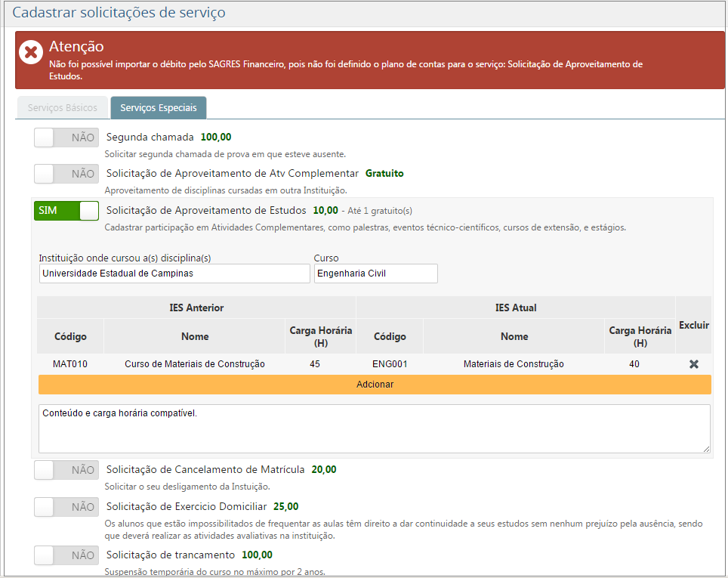Focus the Instituição onde cursou field
The image size is (728, 578).
172,273
